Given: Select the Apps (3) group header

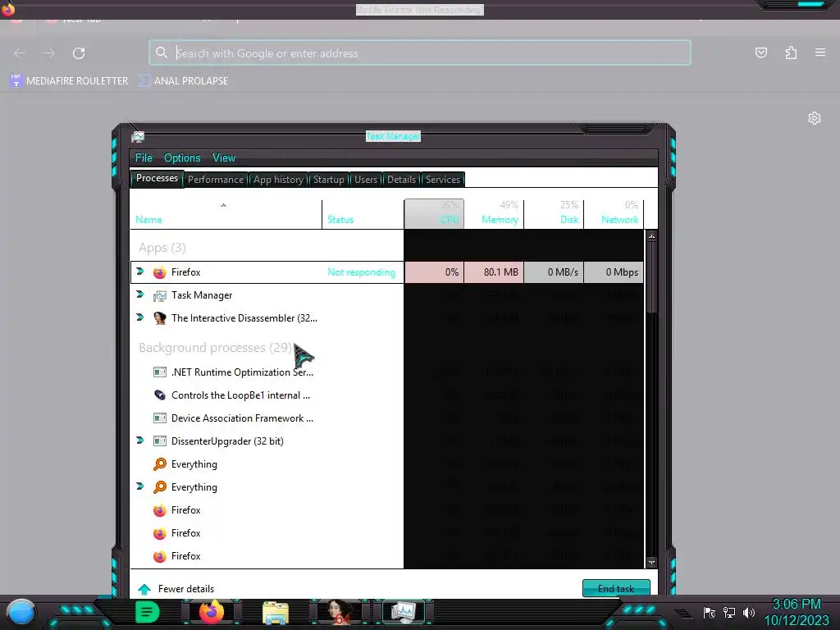Looking at the screenshot, I should [x=162, y=248].
